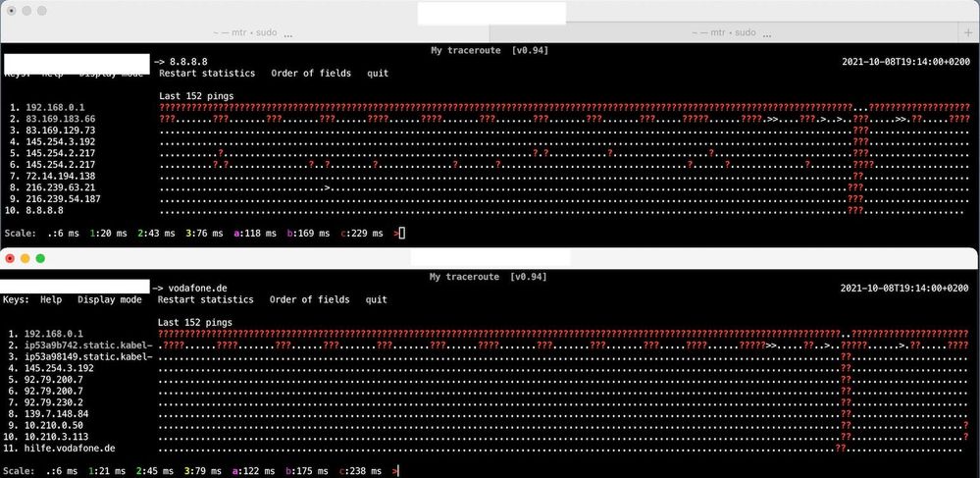The image size is (980, 478).
Task: Select hop 1 '192.168.0.1' in the 8.8.8.8 trace
Action: [x=55, y=108]
